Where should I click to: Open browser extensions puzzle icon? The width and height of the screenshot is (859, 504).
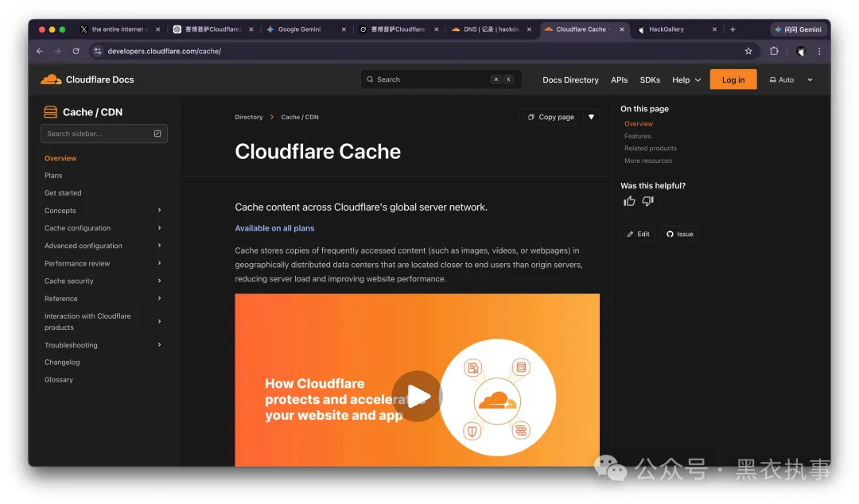tap(774, 51)
